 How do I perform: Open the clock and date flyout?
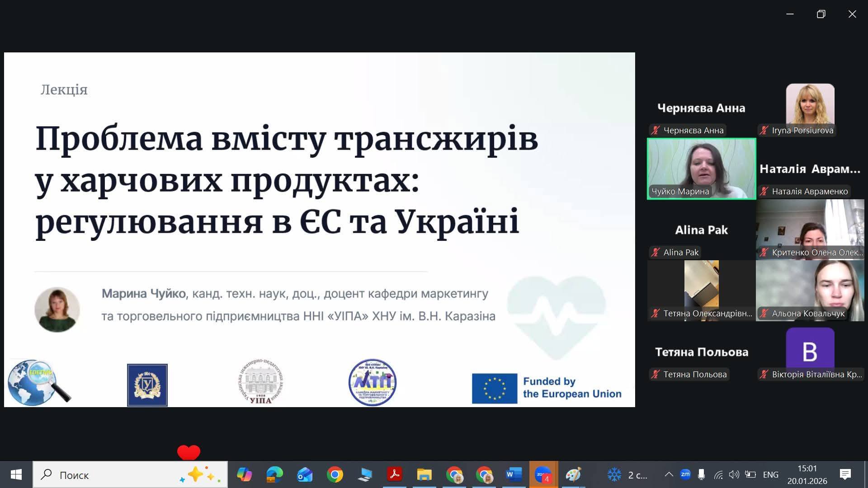807,475
